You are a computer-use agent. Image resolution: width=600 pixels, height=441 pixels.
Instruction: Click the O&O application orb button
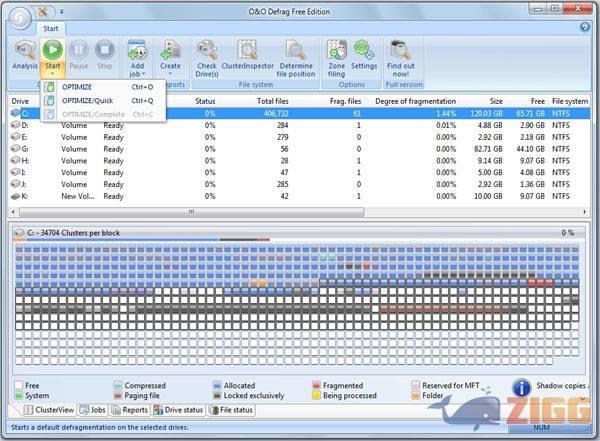19,18
